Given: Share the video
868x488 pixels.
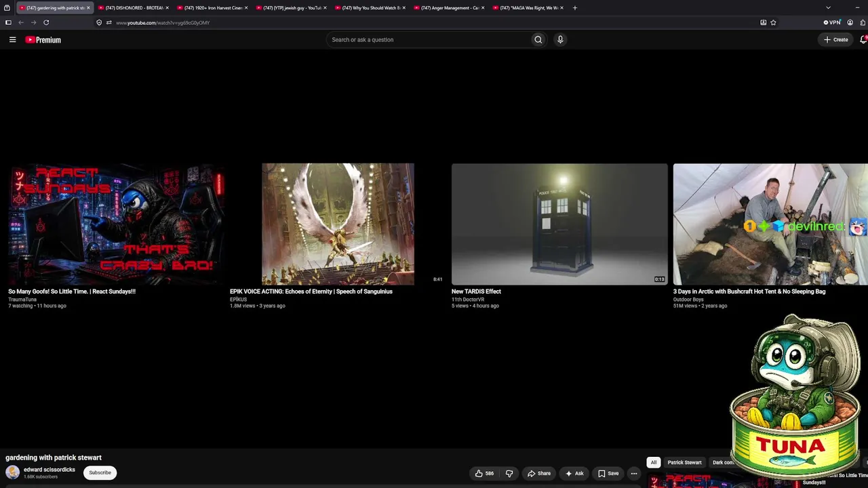Looking at the screenshot, I should point(539,473).
